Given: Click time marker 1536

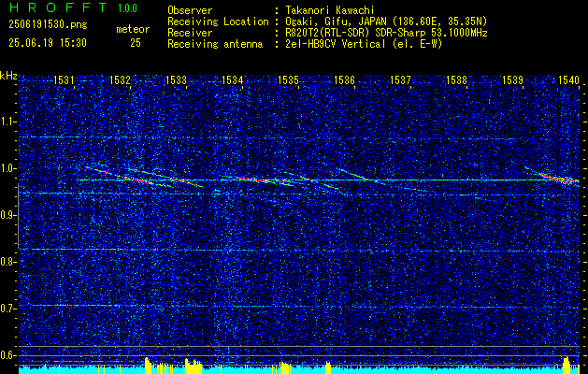Looking at the screenshot, I should tap(344, 79).
